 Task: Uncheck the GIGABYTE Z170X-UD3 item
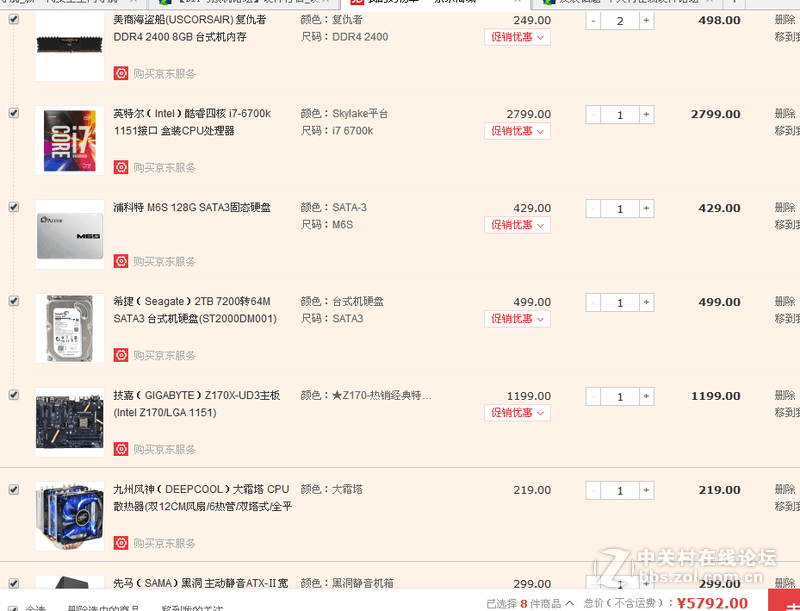(14, 395)
